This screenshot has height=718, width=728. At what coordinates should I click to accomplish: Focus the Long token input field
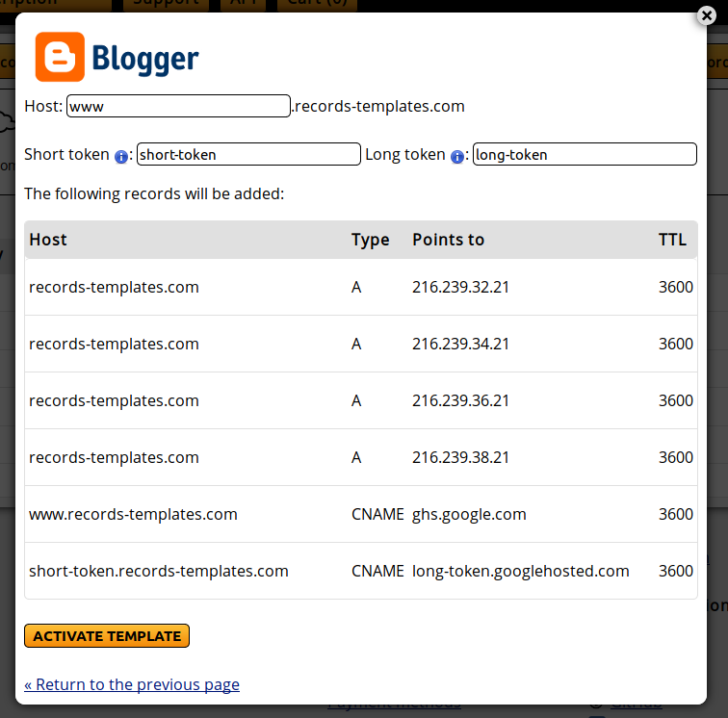point(585,154)
